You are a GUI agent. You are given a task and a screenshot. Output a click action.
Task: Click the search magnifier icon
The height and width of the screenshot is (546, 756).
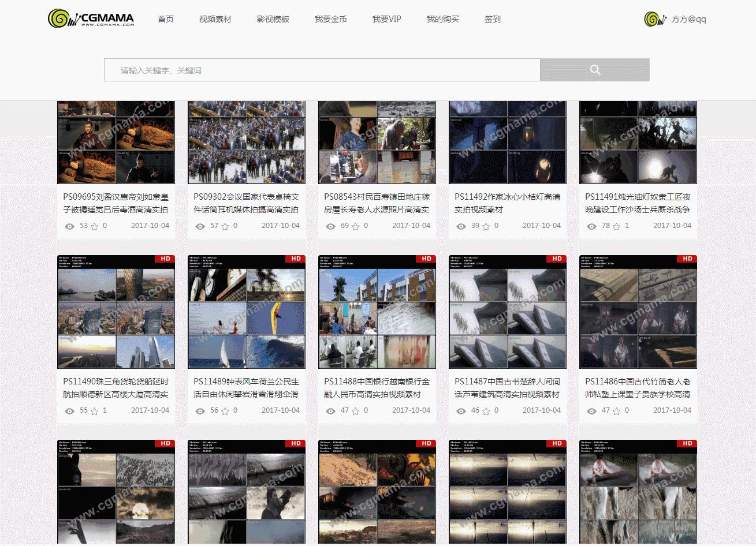coord(595,69)
